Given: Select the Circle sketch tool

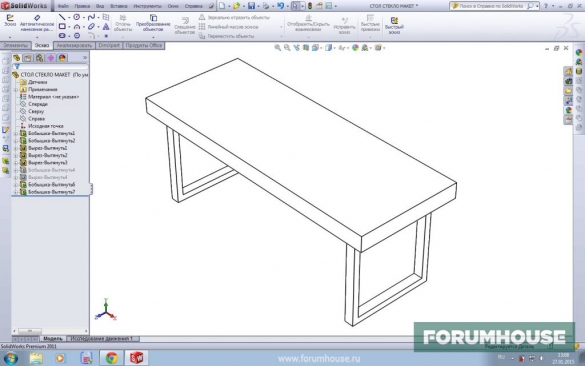Looking at the screenshot, I should 76,17.
